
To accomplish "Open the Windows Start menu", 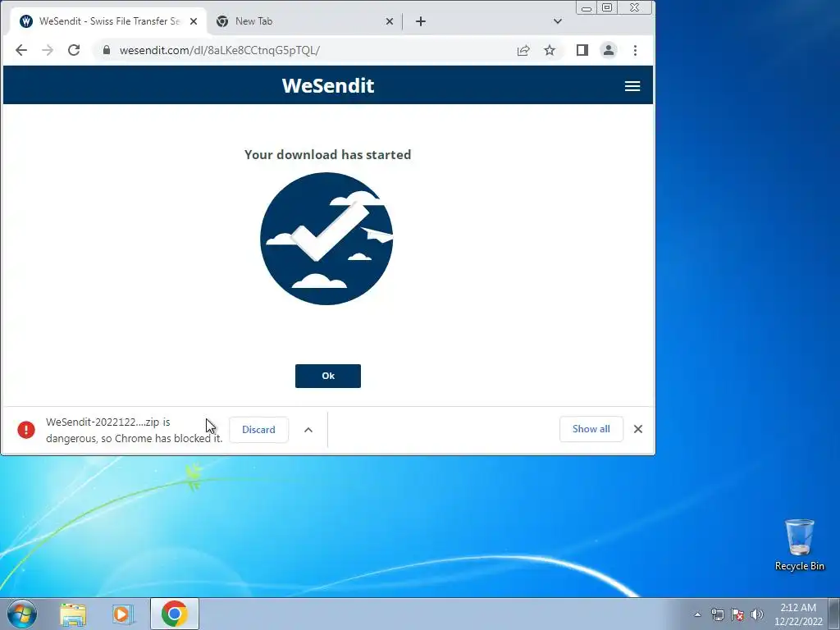I will point(22,614).
